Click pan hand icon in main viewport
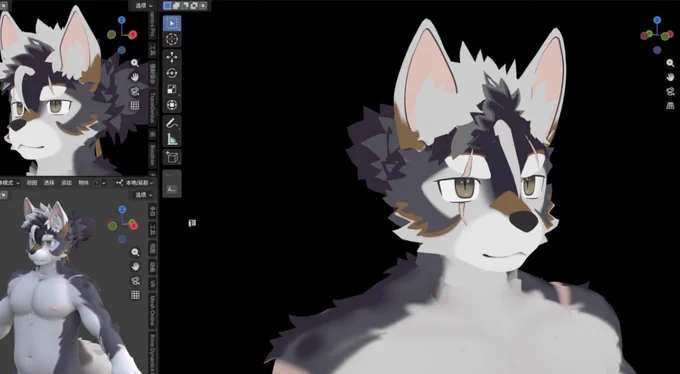The image size is (680, 374). pos(670,77)
